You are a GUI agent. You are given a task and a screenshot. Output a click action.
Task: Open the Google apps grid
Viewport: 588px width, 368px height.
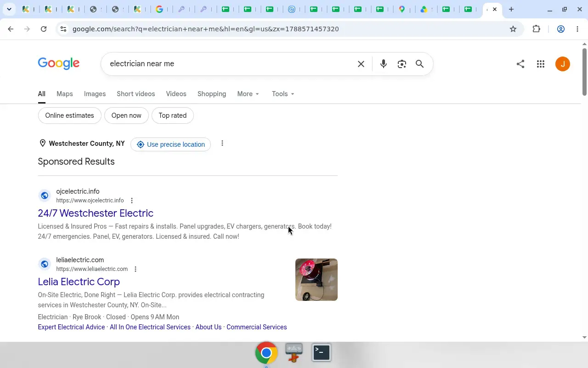pos(541,64)
